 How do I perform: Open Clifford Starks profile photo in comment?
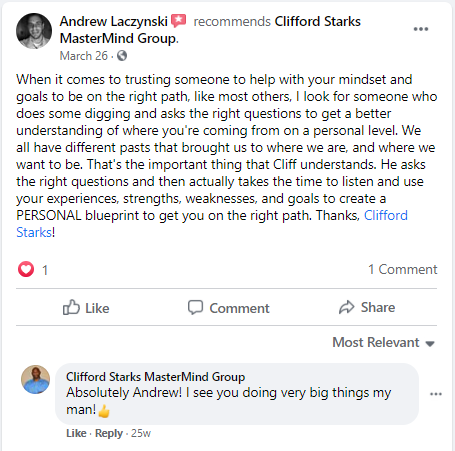pyautogui.click(x=36, y=379)
